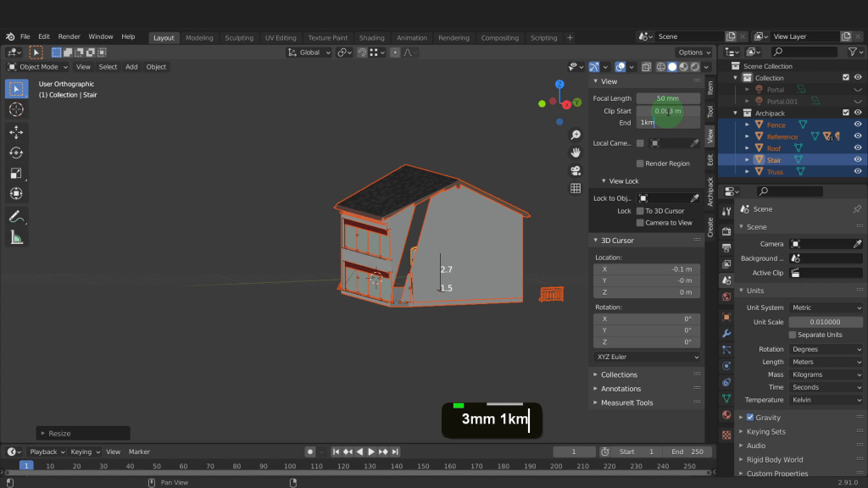The width and height of the screenshot is (868, 488).
Task: Open the XYZ Euler rotation mode dropdown
Action: click(x=646, y=358)
